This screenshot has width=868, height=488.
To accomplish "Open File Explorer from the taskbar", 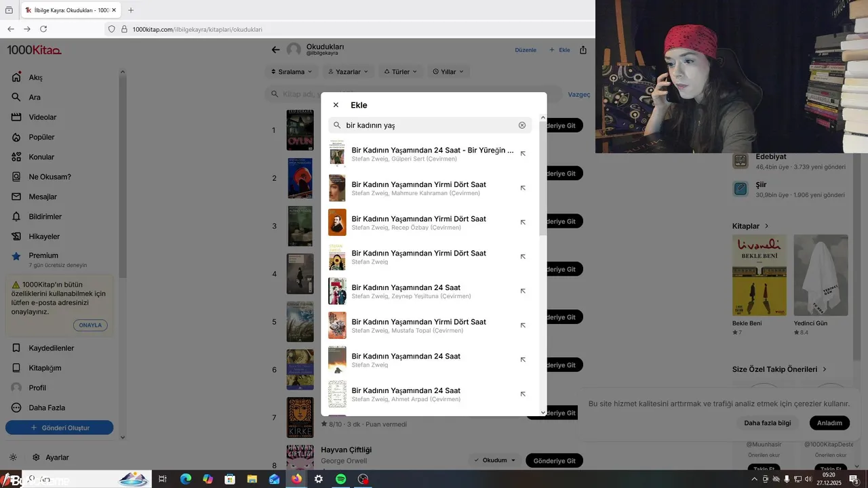I will pyautogui.click(x=252, y=479).
